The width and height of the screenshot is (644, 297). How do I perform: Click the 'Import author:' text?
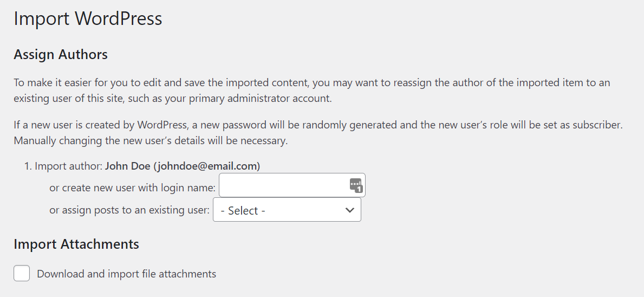[69, 166]
